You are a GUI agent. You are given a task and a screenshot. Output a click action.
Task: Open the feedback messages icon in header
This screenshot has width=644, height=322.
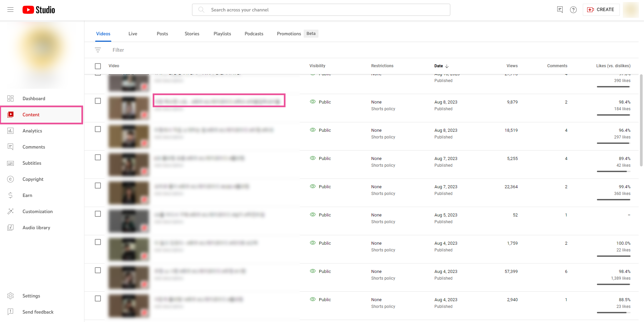tap(560, 10)
